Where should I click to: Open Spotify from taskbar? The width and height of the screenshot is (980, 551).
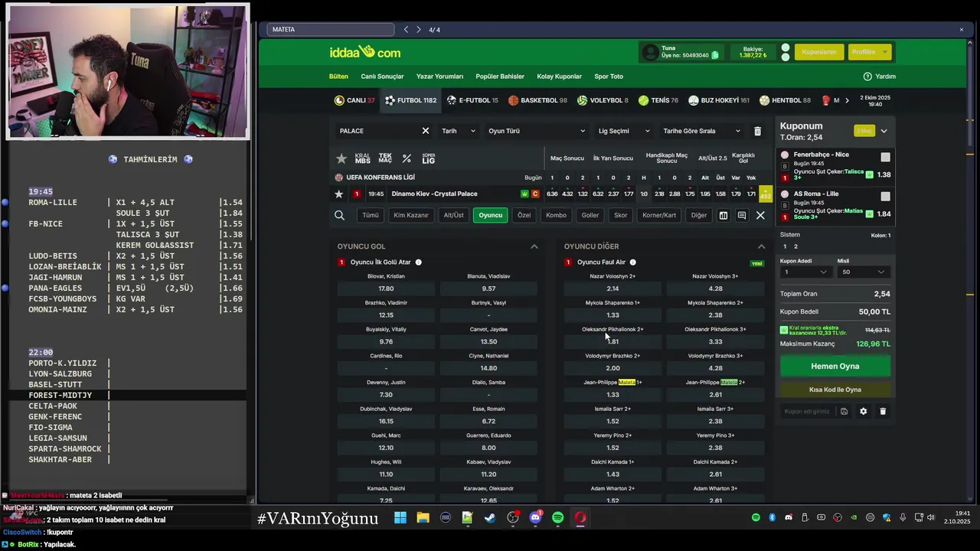558,518
